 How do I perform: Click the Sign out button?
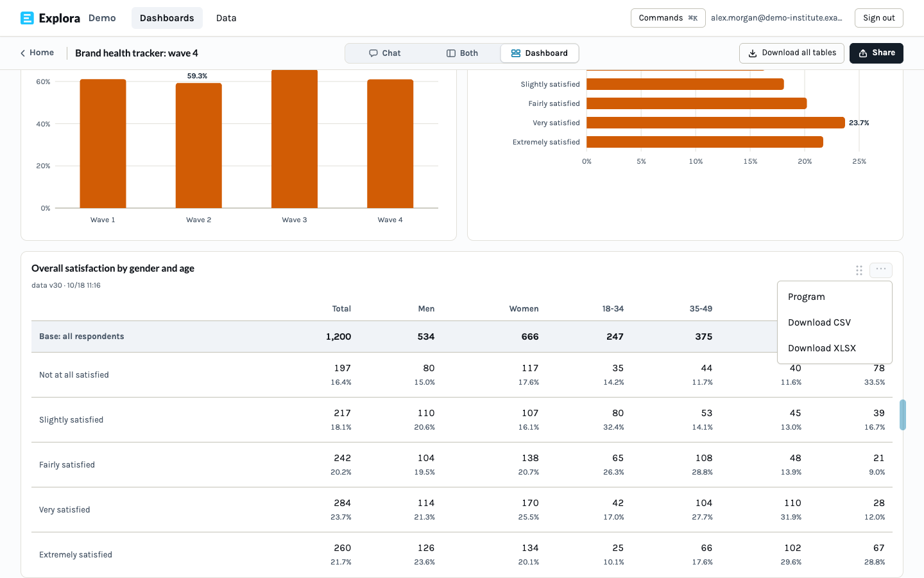click(878, 18)
